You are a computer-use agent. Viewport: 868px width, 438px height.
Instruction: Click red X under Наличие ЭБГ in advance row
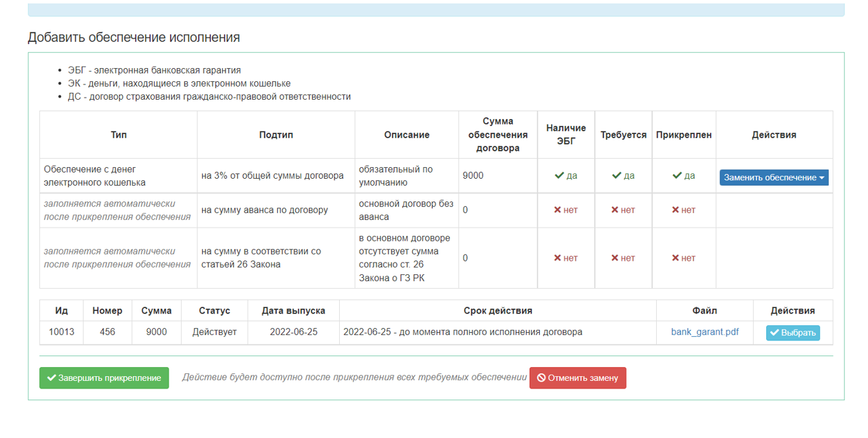pyautogui.click(x=558, y=210)
